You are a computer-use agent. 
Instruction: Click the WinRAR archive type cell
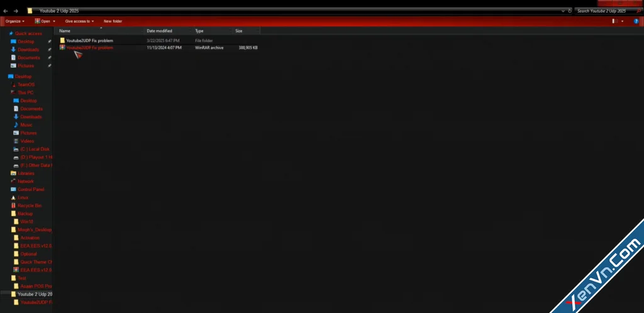[x=209, y=48]
